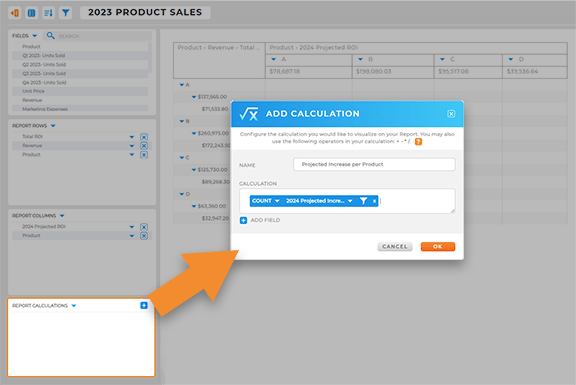
Task: Open options arrow for Product in Report Rows
Action: 132,155
